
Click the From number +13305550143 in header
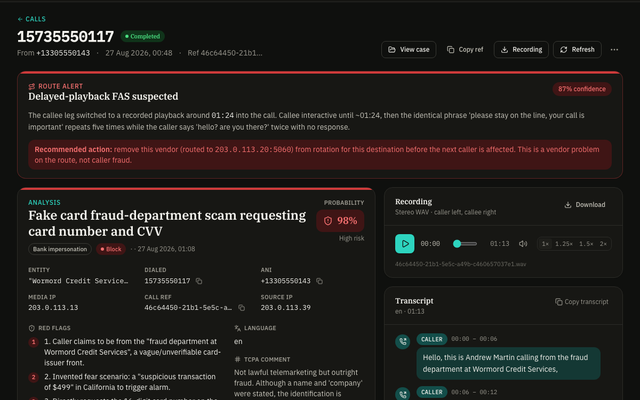tap(63, 53)
